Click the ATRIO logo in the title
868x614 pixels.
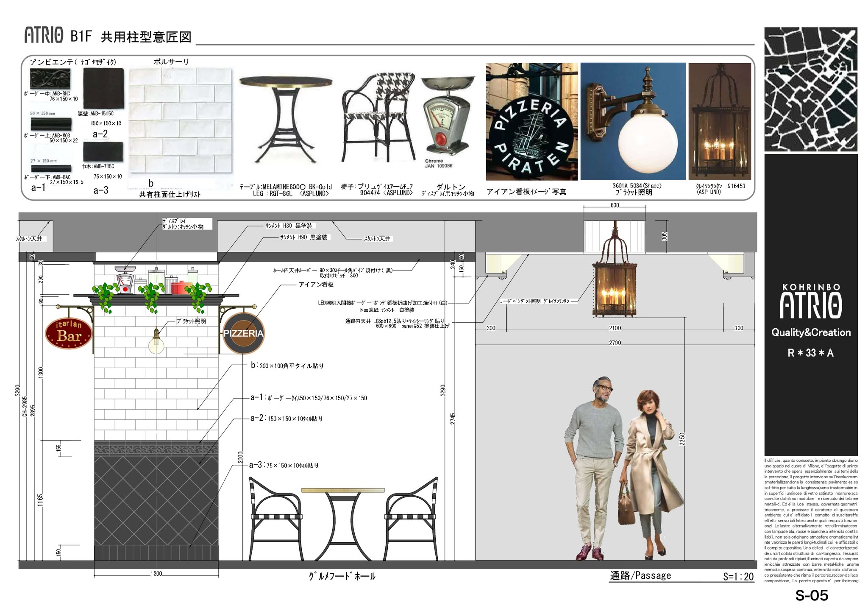[44, 36]
